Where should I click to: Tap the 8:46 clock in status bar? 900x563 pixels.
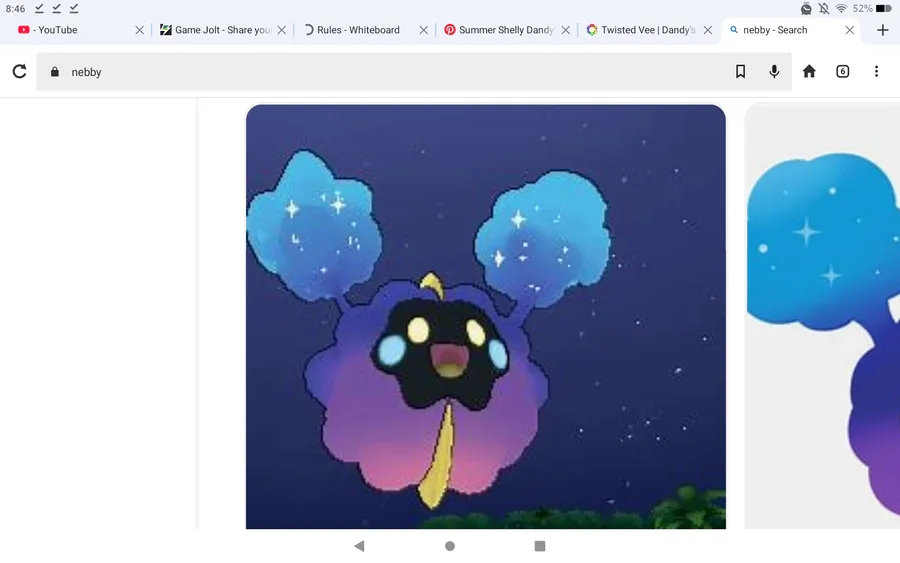click(x=15, y=9)
